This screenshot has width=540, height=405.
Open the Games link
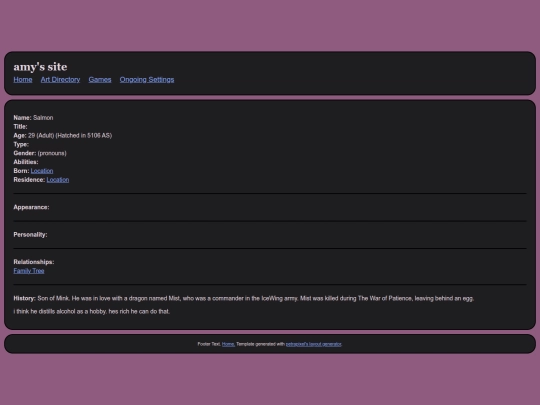[x=100, y=80]
